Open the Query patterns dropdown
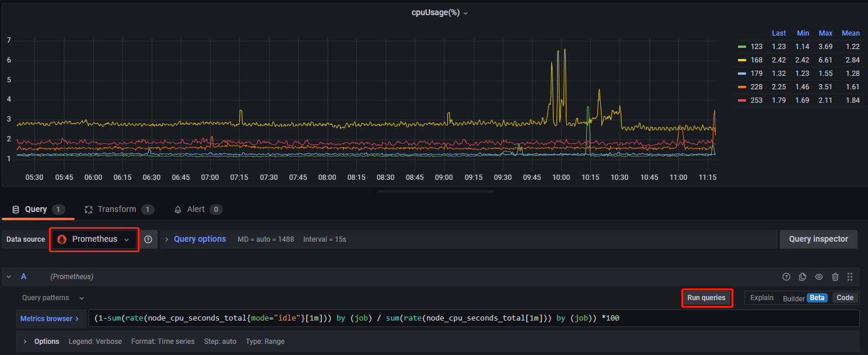Screen dimensions: 868x355 pyautogui.click(x=52, y=298)
